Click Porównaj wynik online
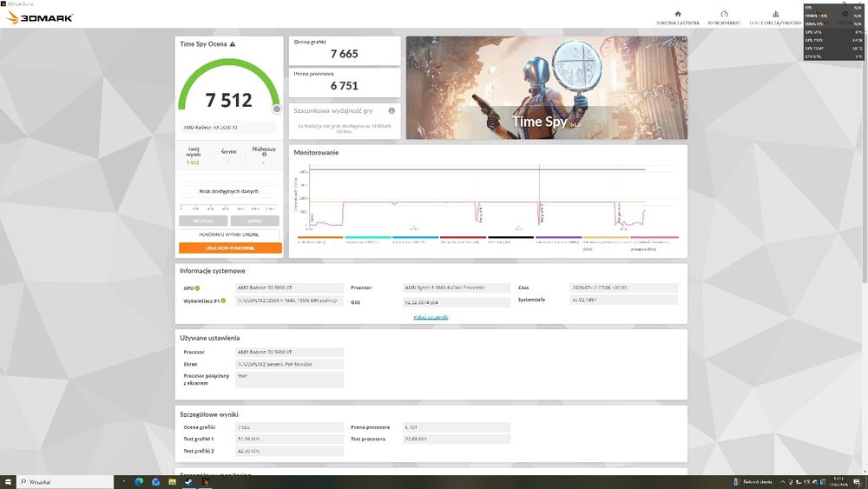Image resolution: width=868 pixels, height=489 pixels. coord(228,235)
